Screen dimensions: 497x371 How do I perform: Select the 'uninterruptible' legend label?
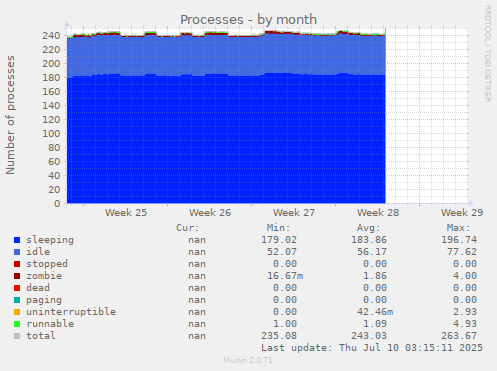[71, 312]
